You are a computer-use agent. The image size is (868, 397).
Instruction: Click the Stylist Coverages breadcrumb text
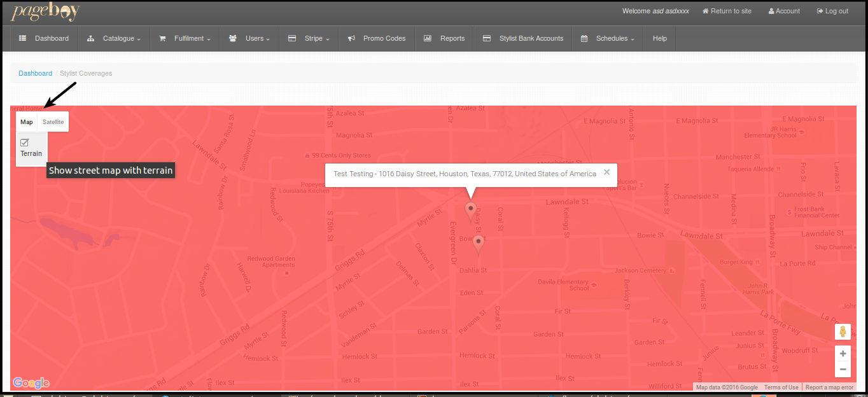pyautogui.click(x=86, y=73)
